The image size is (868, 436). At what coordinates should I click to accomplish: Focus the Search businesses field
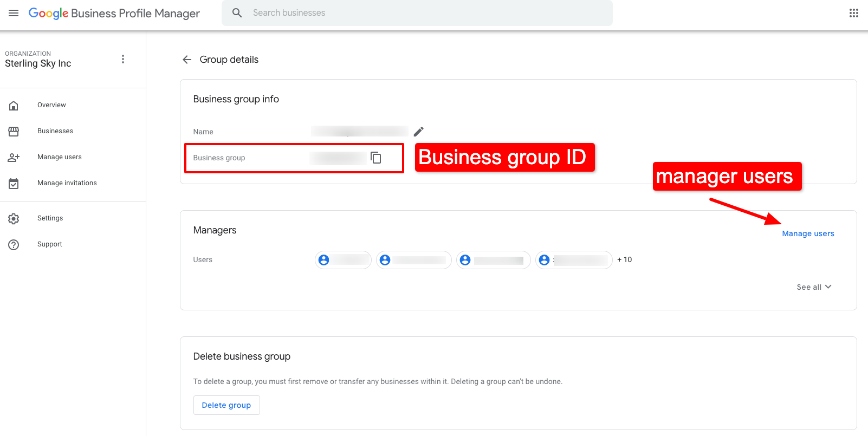[417, 13]
